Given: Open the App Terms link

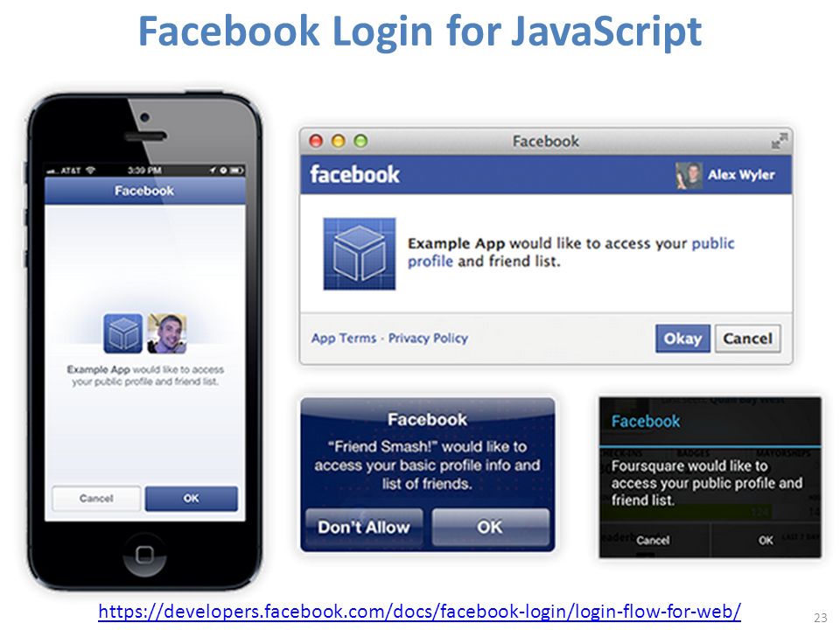Looking at the screenshot, I should coord(344,338).
